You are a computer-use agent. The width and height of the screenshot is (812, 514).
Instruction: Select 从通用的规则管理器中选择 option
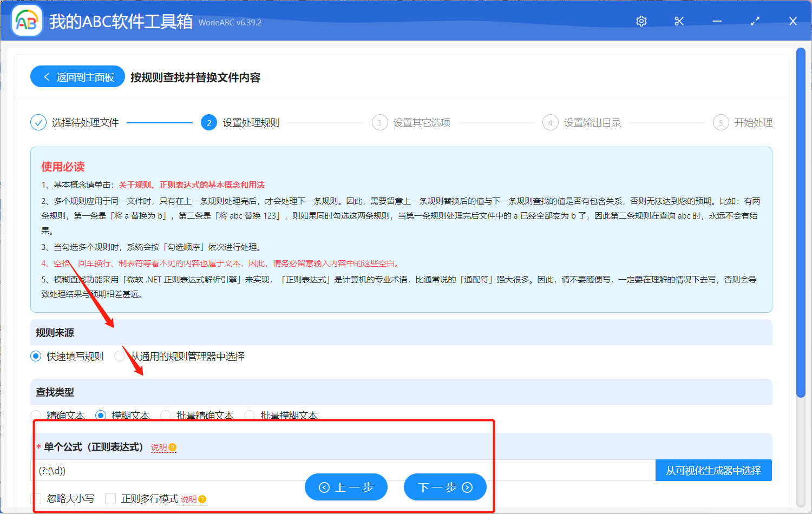point(119,356)
